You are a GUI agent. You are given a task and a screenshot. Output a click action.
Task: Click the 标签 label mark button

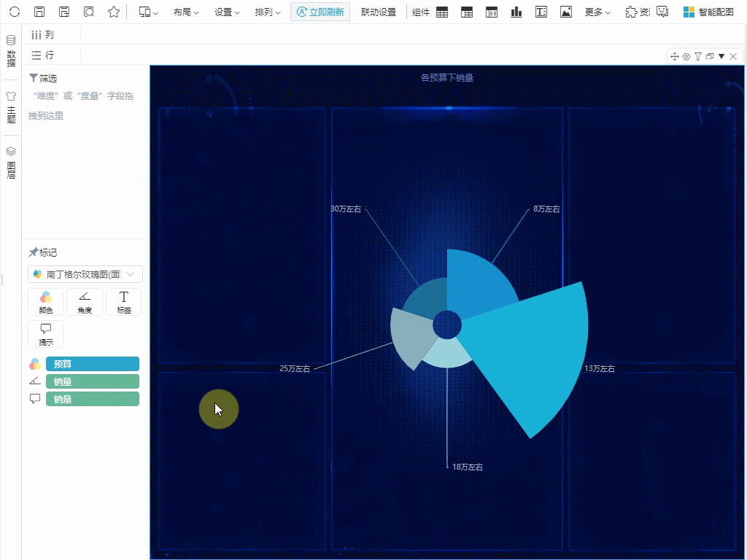click(x=123, y=302)
